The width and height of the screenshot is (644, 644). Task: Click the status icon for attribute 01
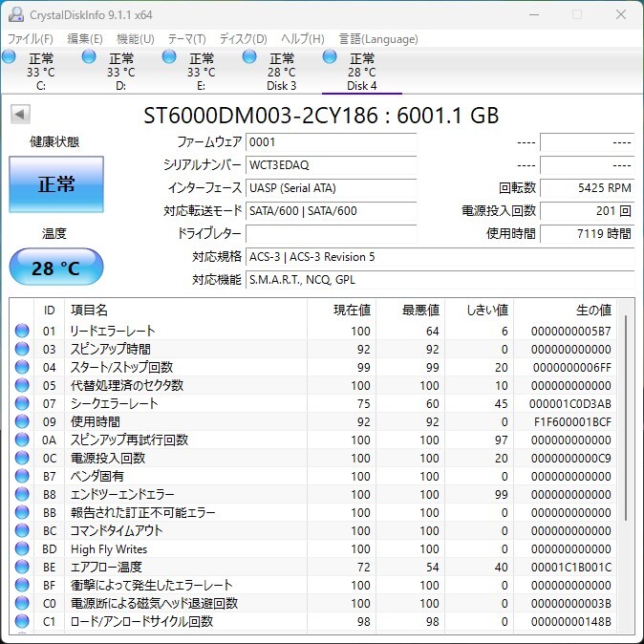22,331
